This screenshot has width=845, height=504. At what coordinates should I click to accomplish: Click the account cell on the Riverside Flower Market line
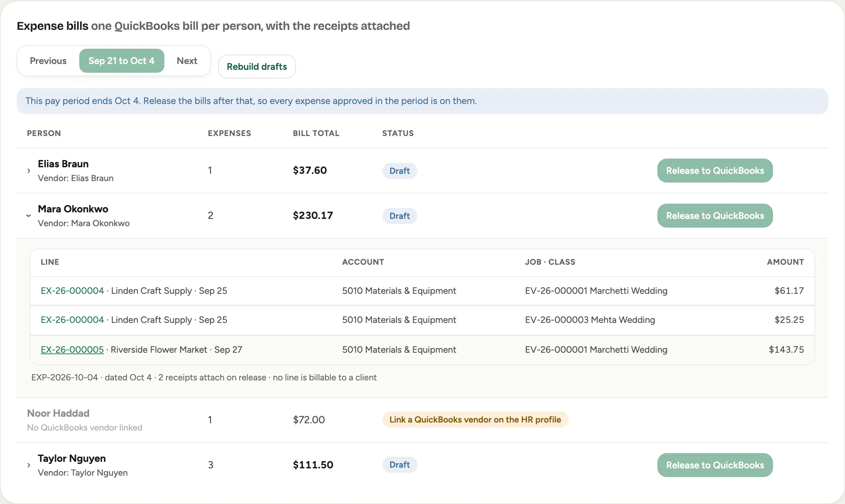point(399,349)
